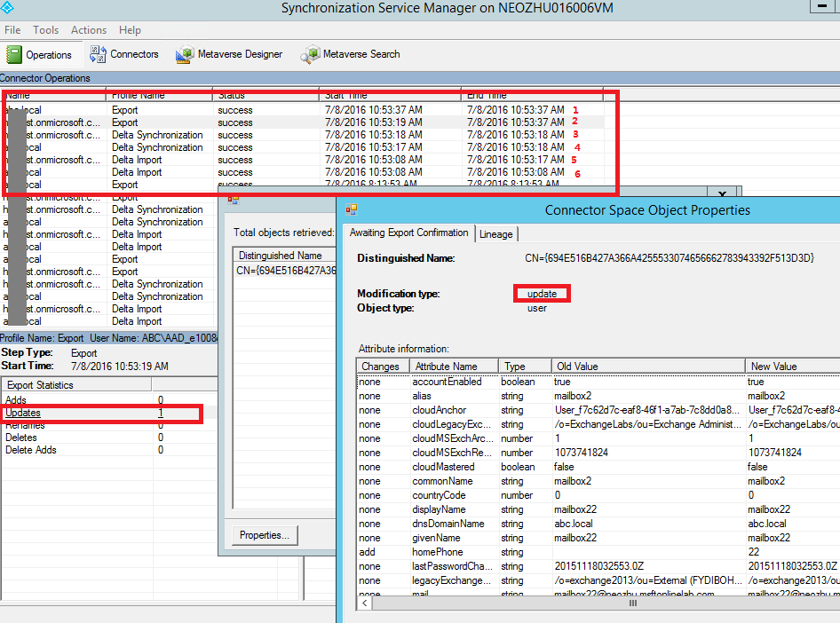Select the cloudMastered attribute row

[x=598, y=467]
